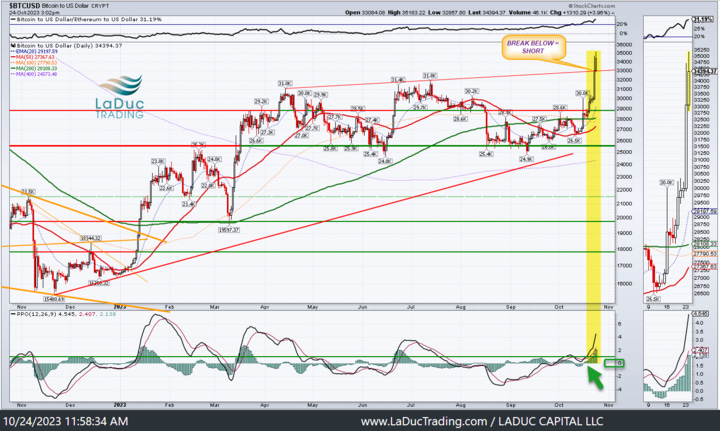Click the 18344.32 price label

pyautogui.click(x=91, y=239)
